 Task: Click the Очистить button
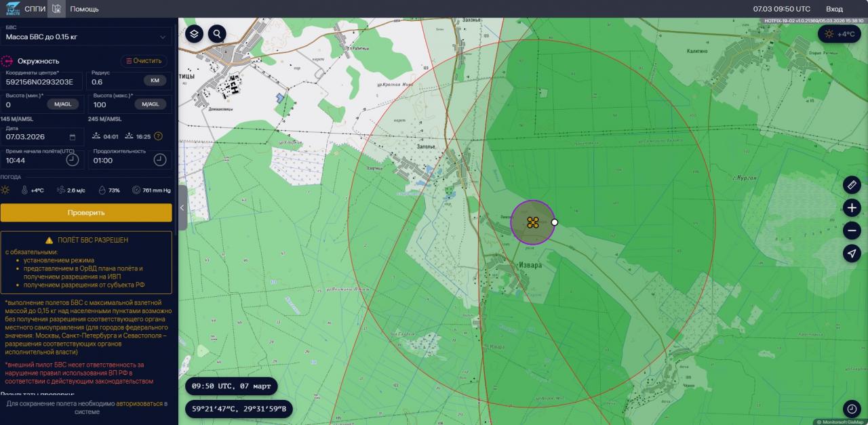[144, 61]
